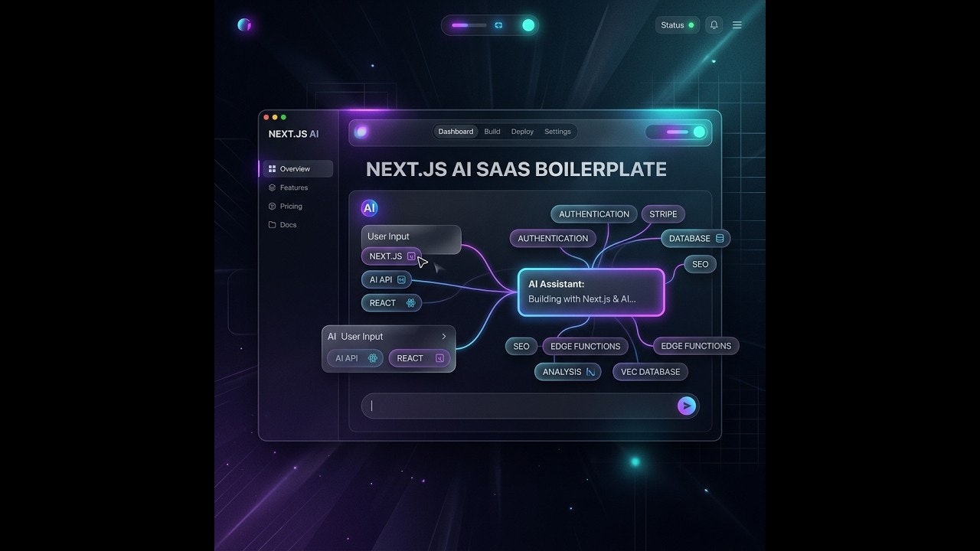Click the scan icon in the top pill
The height and width of the screenshot is (551, 980).
click(x=498, y=25)
